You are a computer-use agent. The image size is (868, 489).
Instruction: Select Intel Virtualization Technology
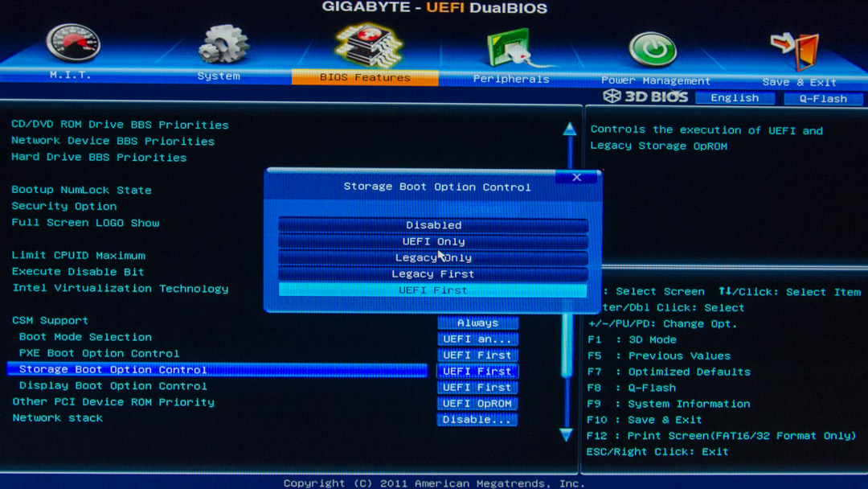[x=120, y=289]
